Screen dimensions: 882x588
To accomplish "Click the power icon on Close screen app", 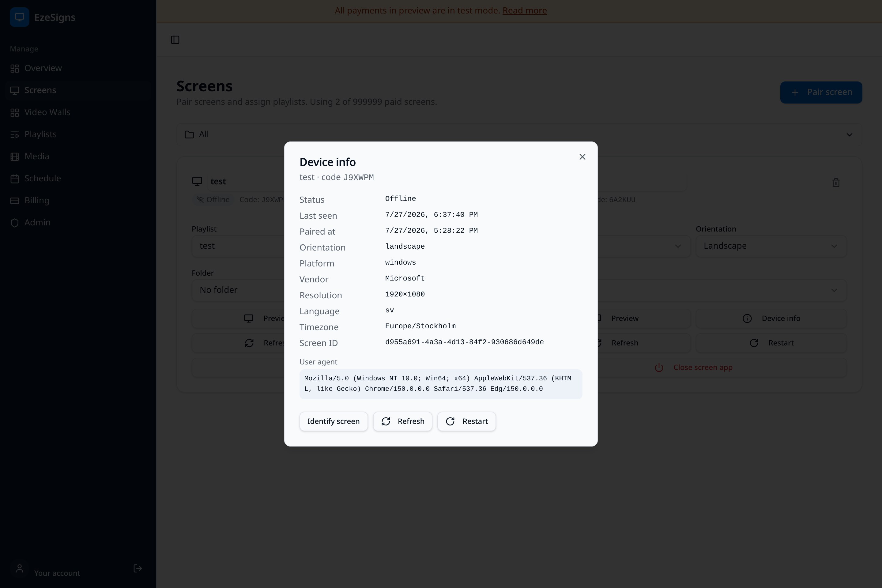I will pos(659,368).
